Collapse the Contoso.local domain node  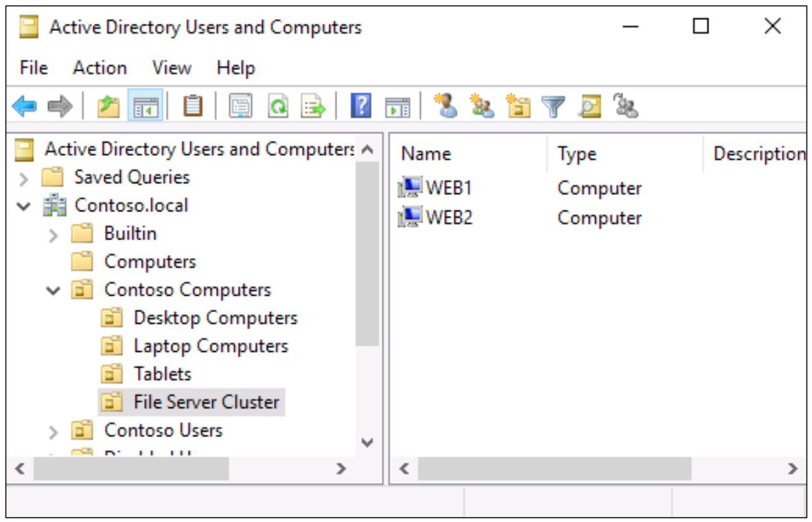pyautogui.click(x=23, y=206)
